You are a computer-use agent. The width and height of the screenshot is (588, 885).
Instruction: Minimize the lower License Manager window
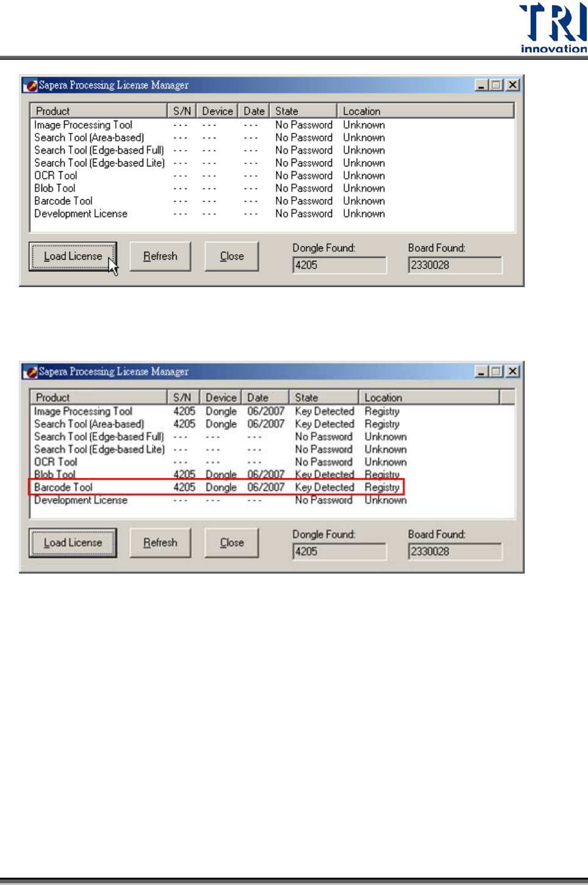(x=482, y=372)
